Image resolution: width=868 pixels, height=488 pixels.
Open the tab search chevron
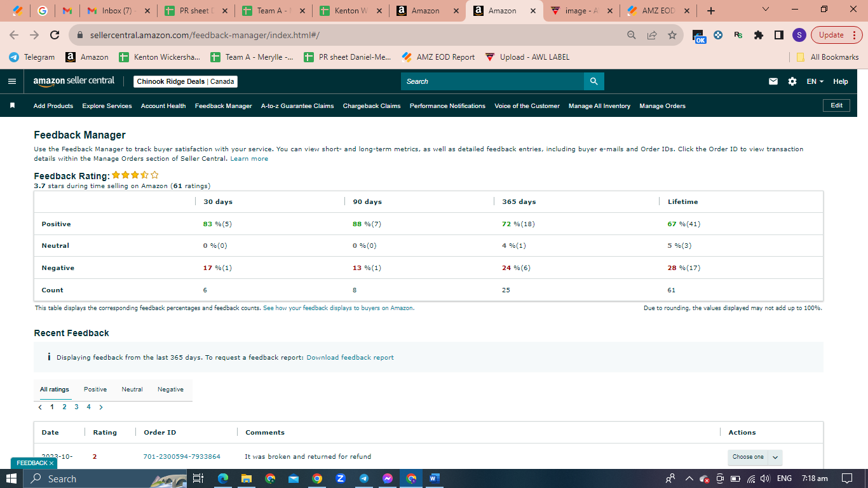765,10
